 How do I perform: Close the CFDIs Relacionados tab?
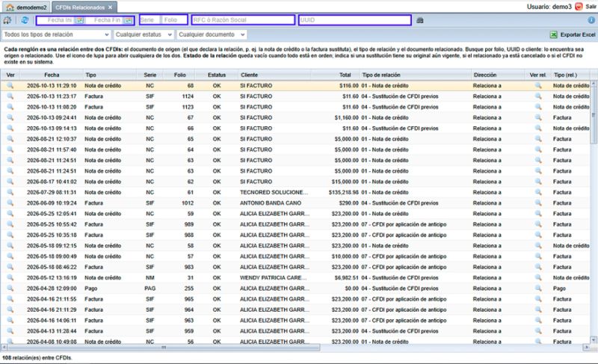pos(110,7)
